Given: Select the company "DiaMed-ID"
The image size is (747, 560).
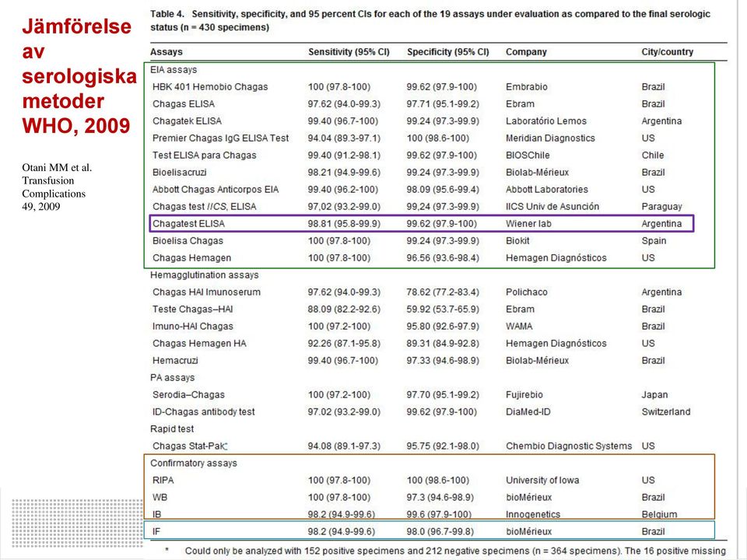Looking at the screenshot, I should coord(528,412).
